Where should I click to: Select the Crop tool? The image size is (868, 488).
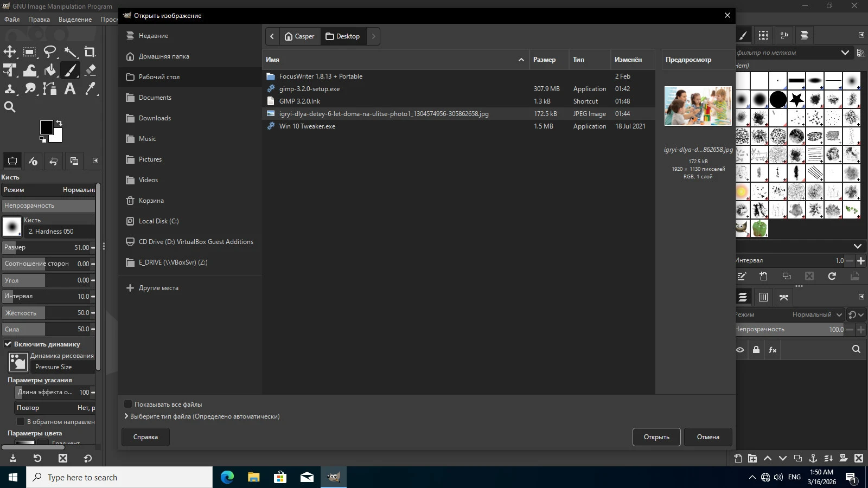coord(90,52)
